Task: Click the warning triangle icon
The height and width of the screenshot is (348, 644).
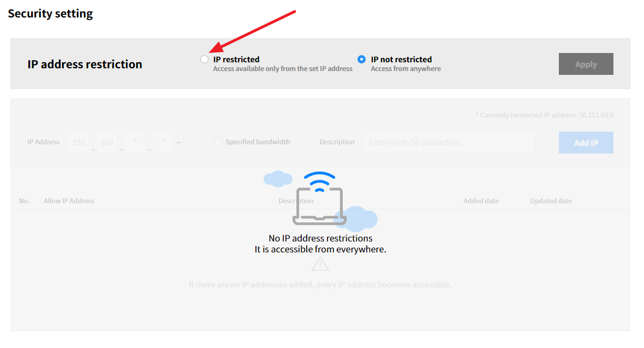Action: tap(320, 264)
